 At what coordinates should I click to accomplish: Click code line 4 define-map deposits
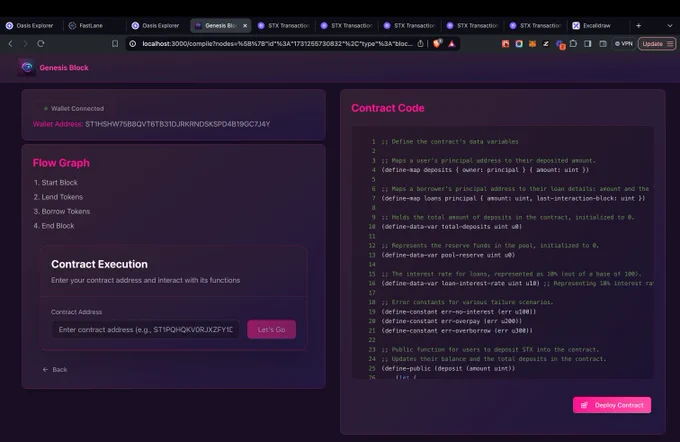click(485, 170)
